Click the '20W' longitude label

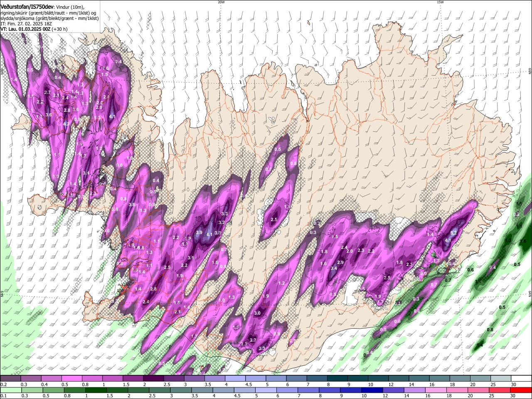tap(221, 2)
